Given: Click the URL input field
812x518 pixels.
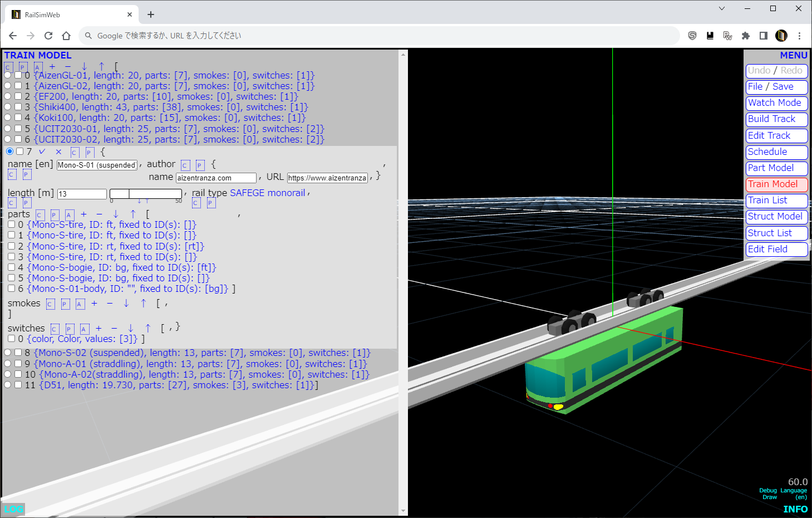Looking at the screenshot, I should (327, 178).
